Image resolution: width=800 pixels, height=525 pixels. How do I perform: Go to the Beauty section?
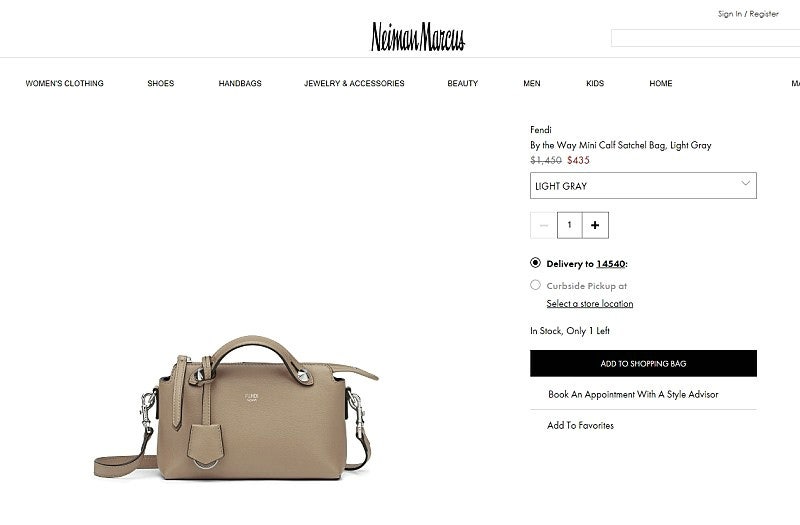[463, 83]
